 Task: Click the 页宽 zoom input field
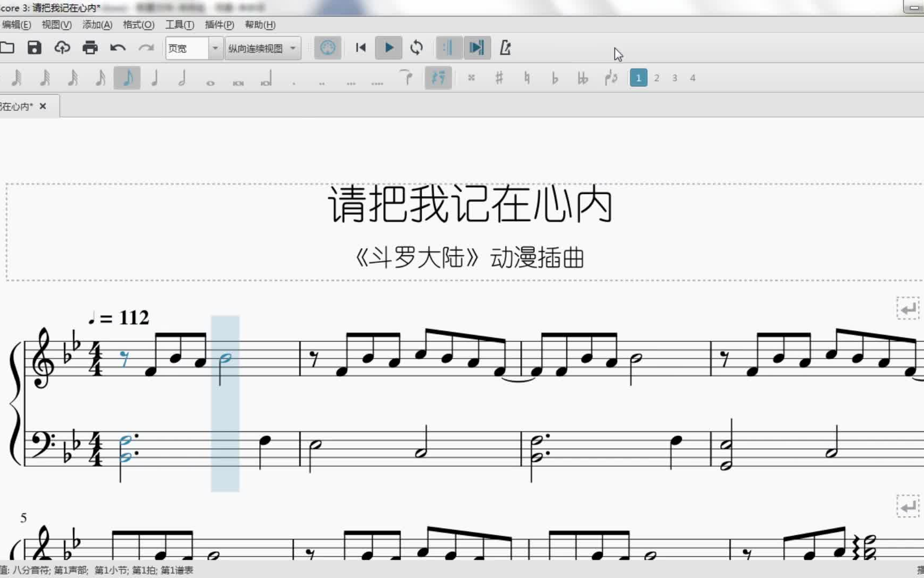coord(187,48)
